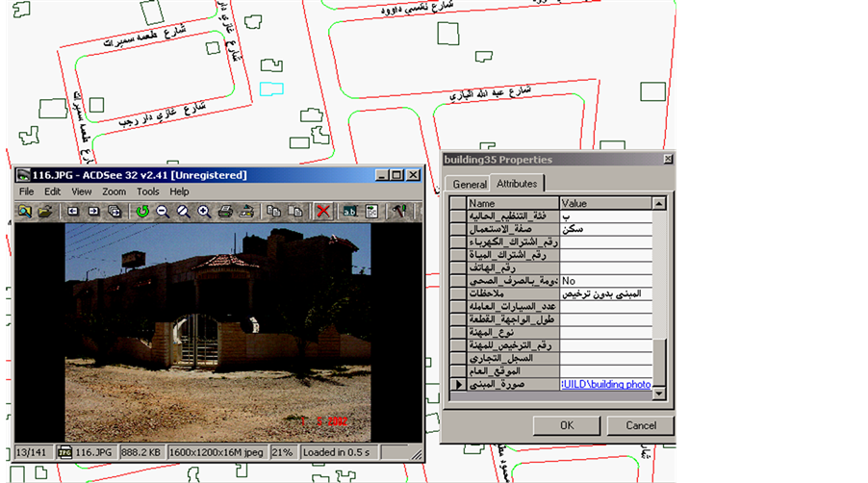The image size is (868, 483).
Task: Click the green rotate/refresh icon
Action: (142, 211)
